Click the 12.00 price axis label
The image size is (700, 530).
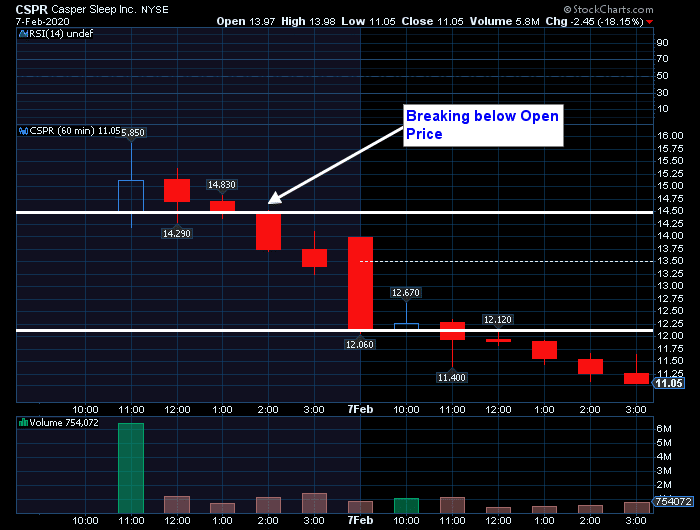[x=671, y=336]
